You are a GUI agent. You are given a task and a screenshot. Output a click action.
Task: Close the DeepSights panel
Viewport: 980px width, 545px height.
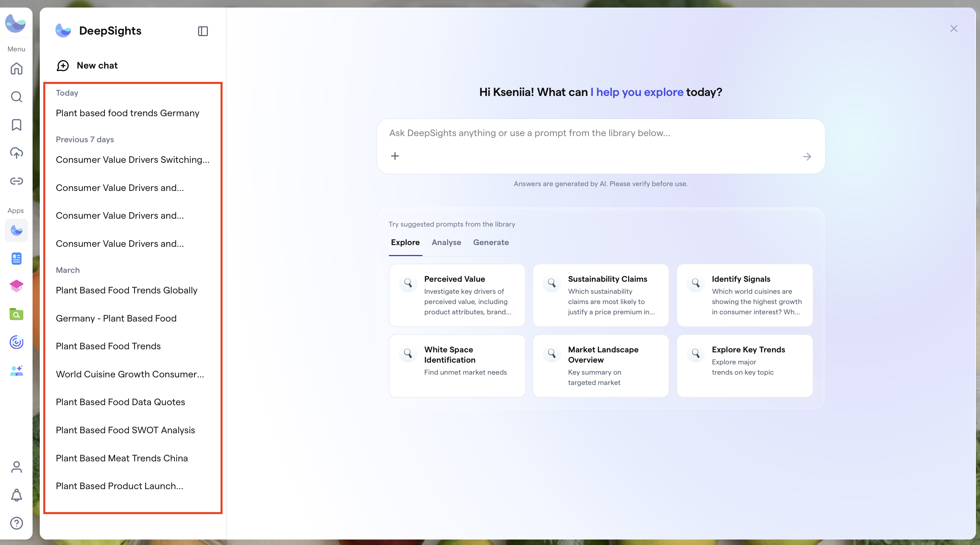point(954,28)
